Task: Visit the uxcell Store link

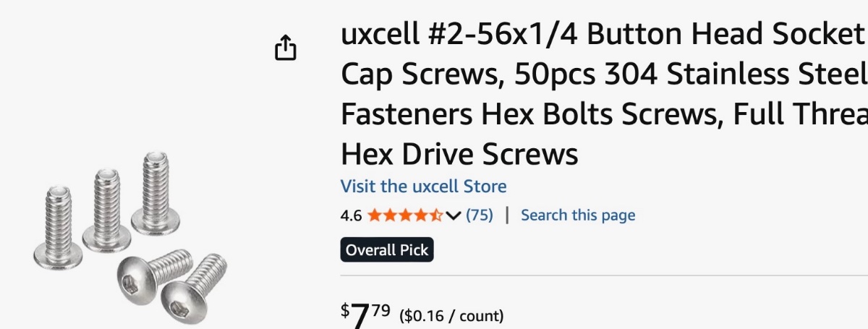Action: pyautogui.click(x=423, y=186)
